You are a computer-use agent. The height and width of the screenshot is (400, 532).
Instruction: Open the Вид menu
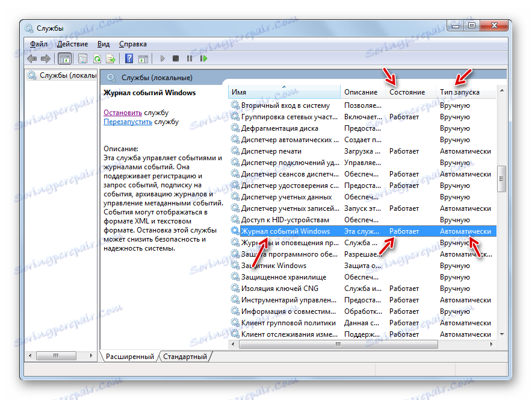pyautogui.click(x=104, y=44)
